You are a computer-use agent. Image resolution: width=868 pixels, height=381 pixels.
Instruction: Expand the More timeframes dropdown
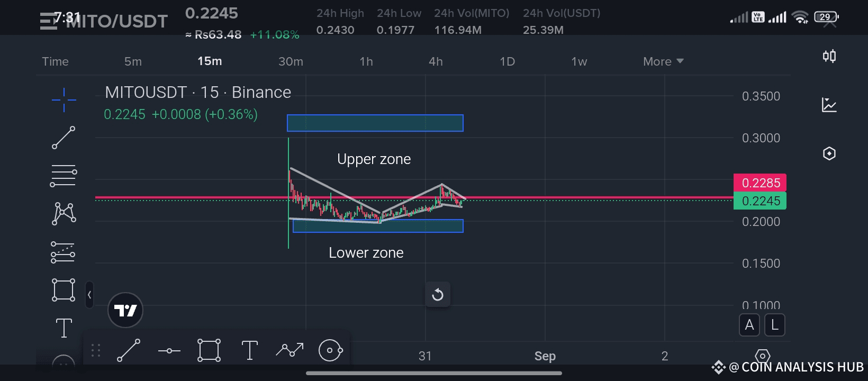coord(663,61)
